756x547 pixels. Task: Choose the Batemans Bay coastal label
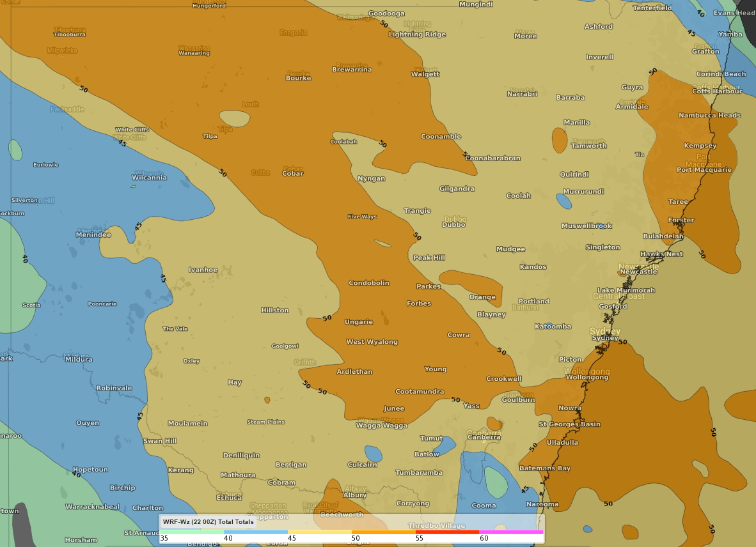pos(545,468)
